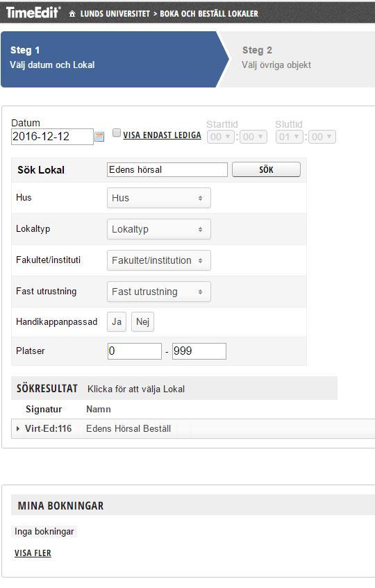The width and height of the screenshot is (375, 588).
Task: Click the Lunds Universitet breadcrumb
Action: [x=115, y=14]
